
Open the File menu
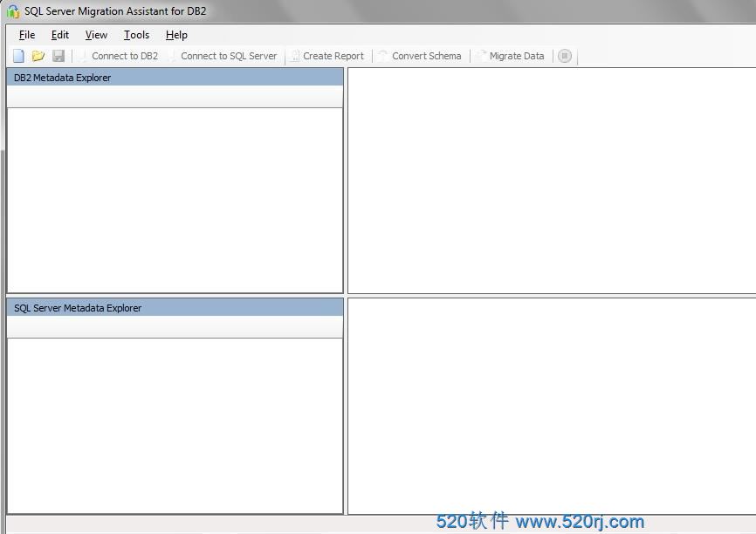click(27, 35)
